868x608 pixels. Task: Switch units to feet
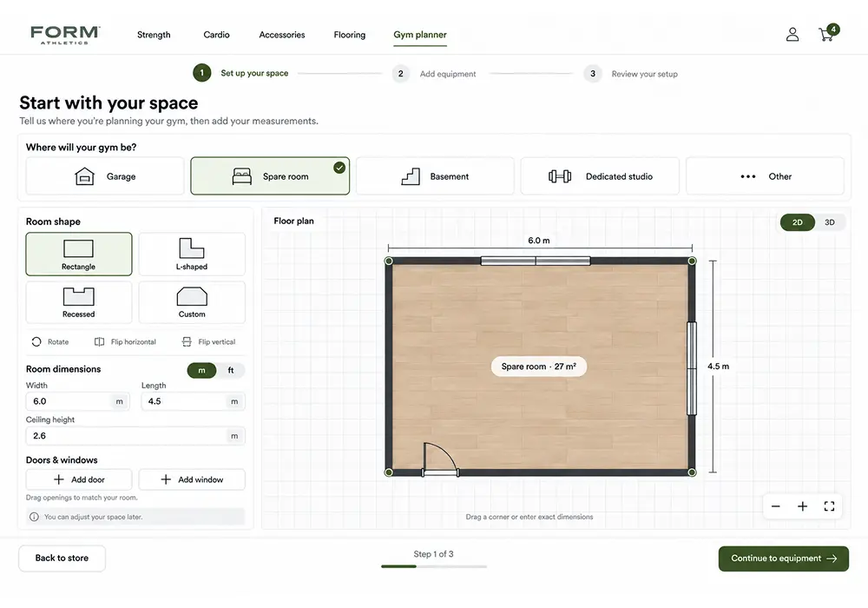(231, 371)
